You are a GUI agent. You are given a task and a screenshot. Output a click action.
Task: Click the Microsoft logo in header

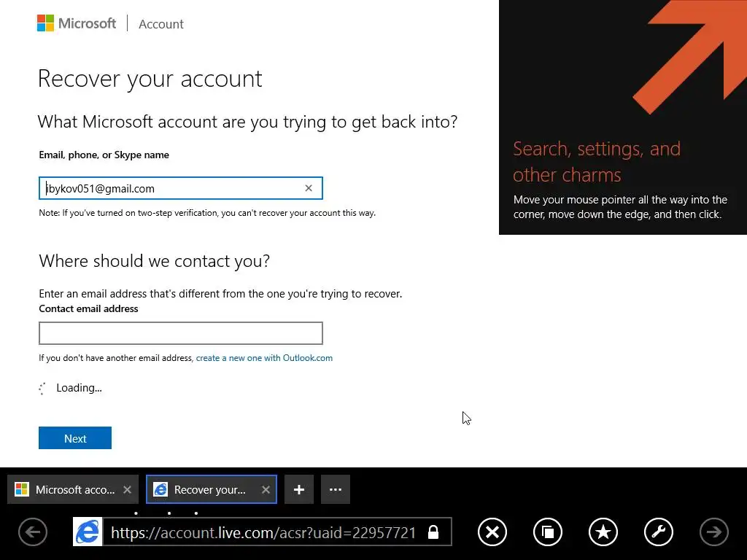click(x=77, y=23)
